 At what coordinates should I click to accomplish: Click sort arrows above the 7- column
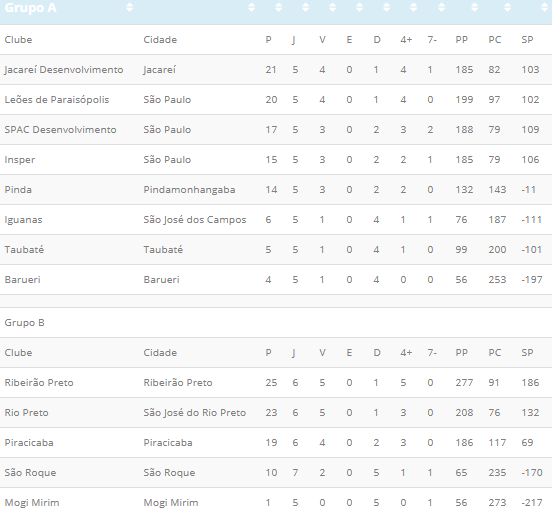pos(441,7)
